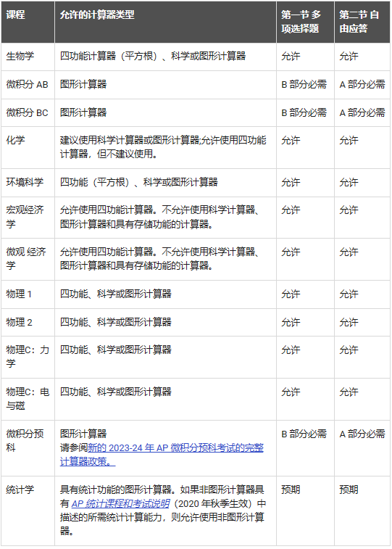Screen dimensions: 392x549
Task: Select the 统计学 course cell
Action: 28,511
